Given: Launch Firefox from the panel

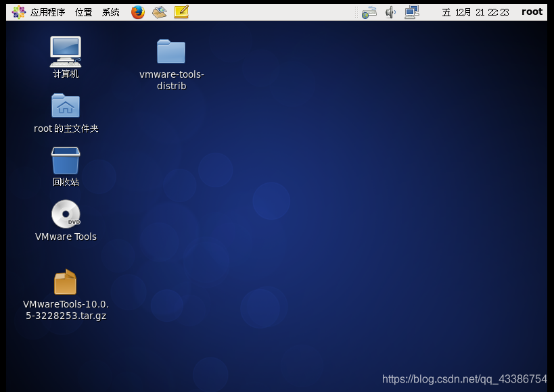Looking at the screenshot, I should point(138,12).
